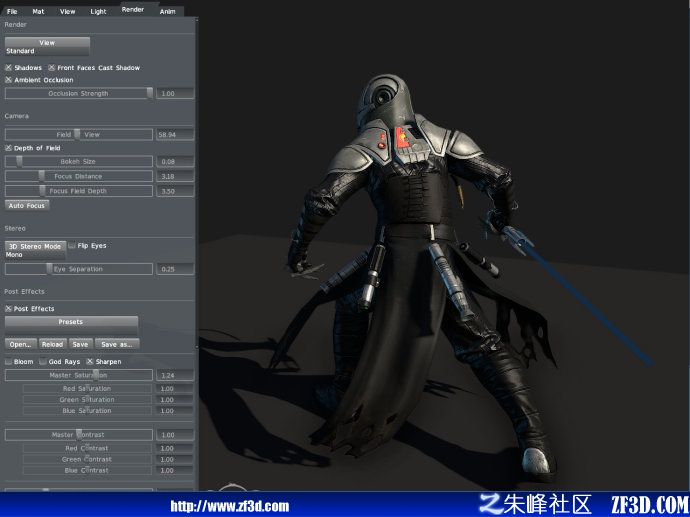Click the Auto Focus button
This screenshot has height=517, width=690.
tap(27, 205)
